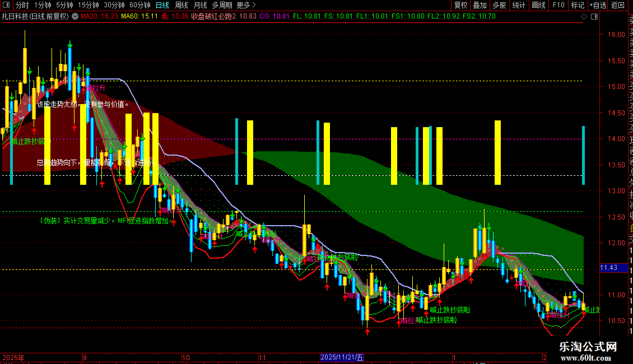Select the 30分钟 period tab

(114, 5)
